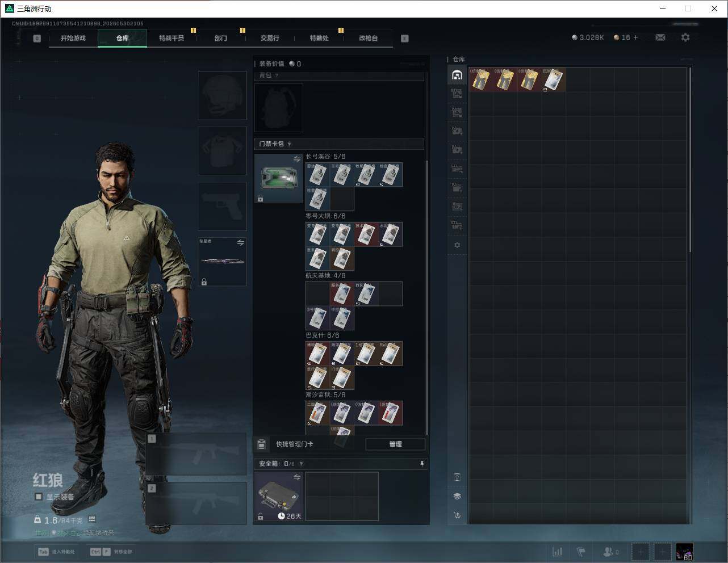Open the 开始游戏 tab
Screen dimensions: 728x563
[x=73, y=38]
